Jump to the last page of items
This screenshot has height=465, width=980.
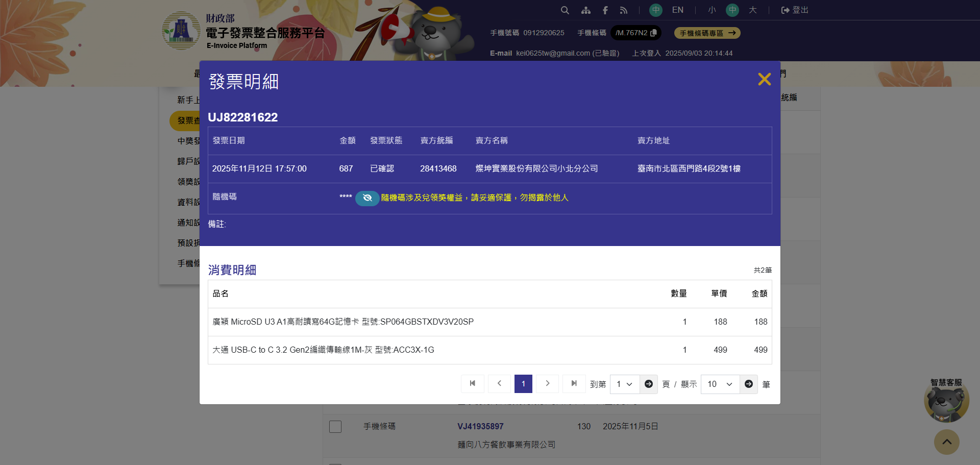[x=574, y=384]
